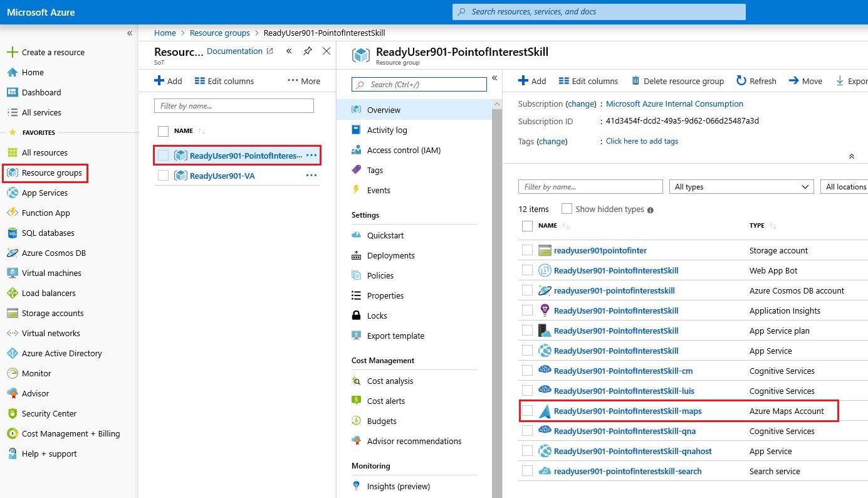Open Security Center shield icon
This screenshot has height=498, width=868.
click(12, 413)
